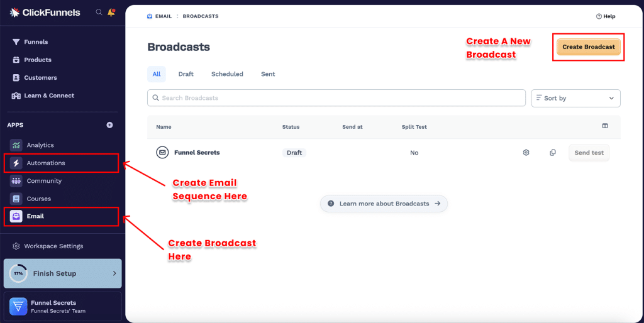This screenshot has height=323, width=644.
Task: Click the Email breadcrumb icon
Action: tap(150, 16)
